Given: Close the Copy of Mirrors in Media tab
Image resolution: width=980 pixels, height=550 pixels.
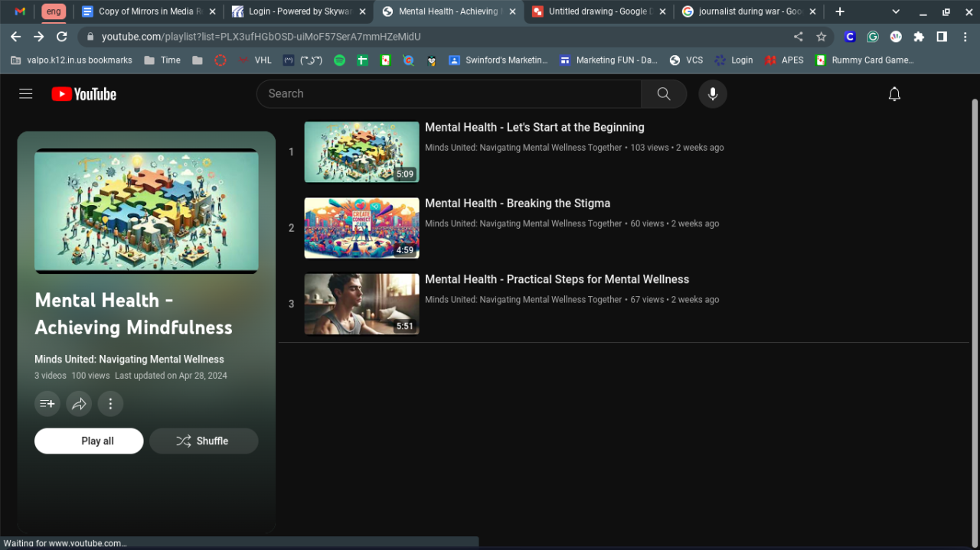Looking at the screenshot, I should 213,11.
